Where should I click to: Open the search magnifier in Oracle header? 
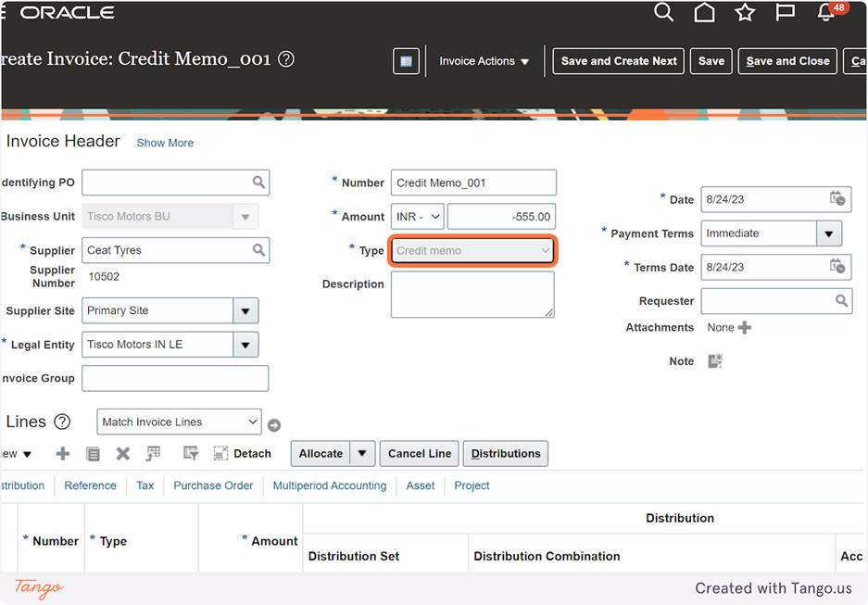pyautogui.click(x=663, y=12)
